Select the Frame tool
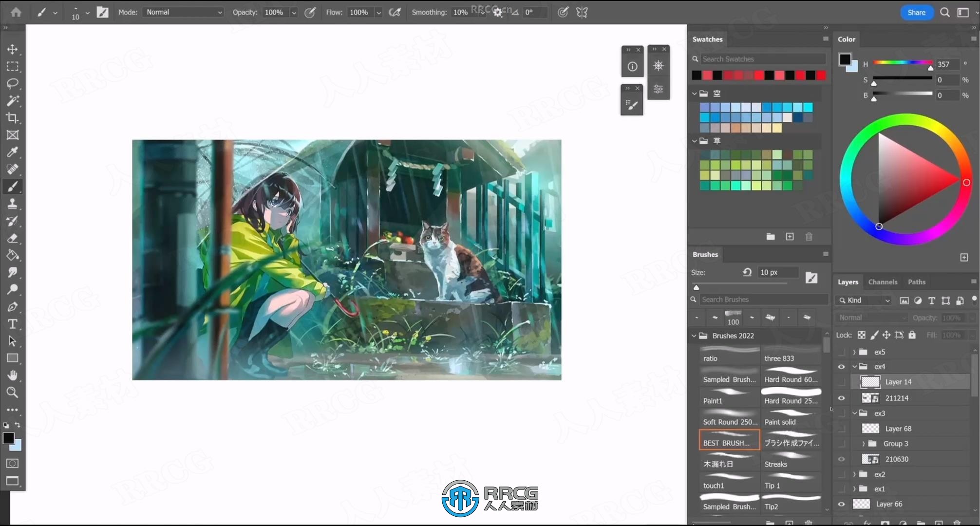This screenshot has width=980, height=526. pyautogui.click(x=13, y=135)
